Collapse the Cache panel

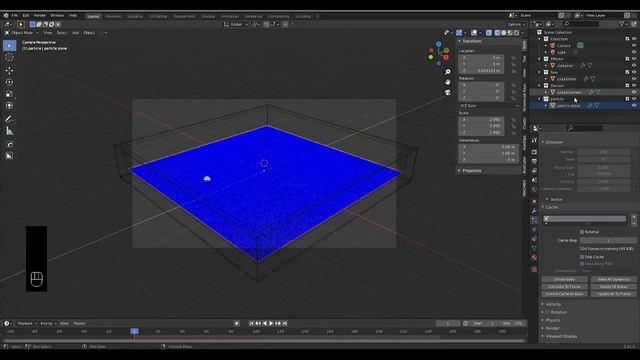(551, 207)
